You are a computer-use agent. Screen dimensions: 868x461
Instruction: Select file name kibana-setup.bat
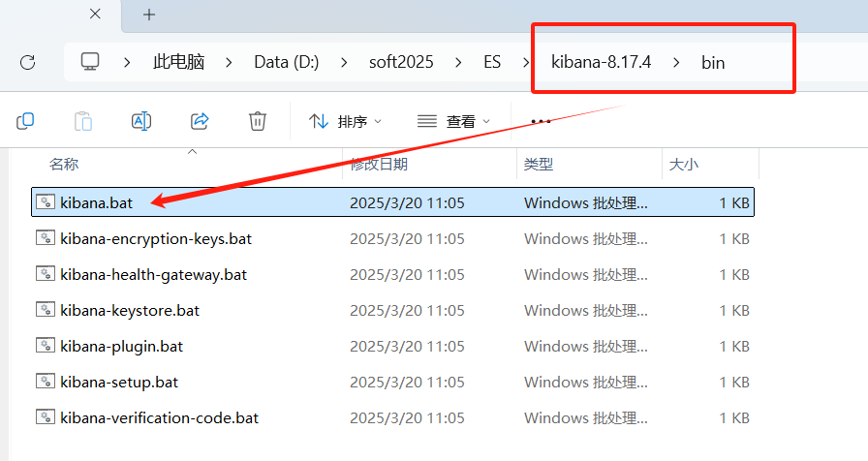[119, 382]
